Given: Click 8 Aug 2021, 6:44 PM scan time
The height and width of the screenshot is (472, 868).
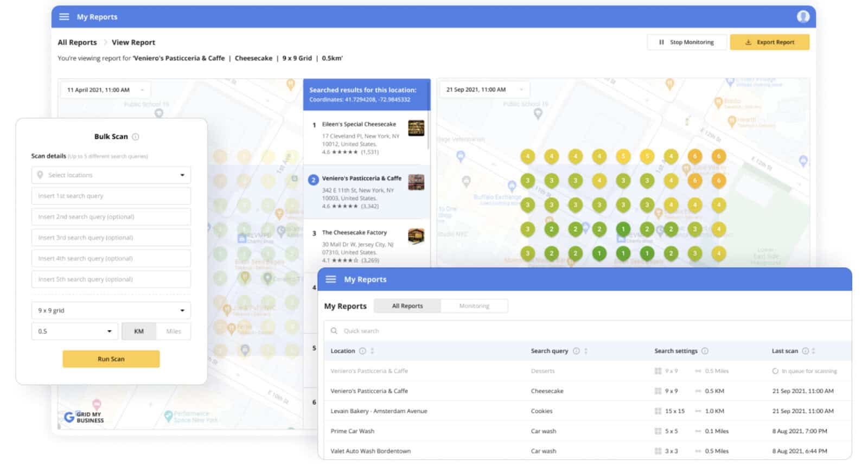Looking at the screenshot, I should click(800, 451).
